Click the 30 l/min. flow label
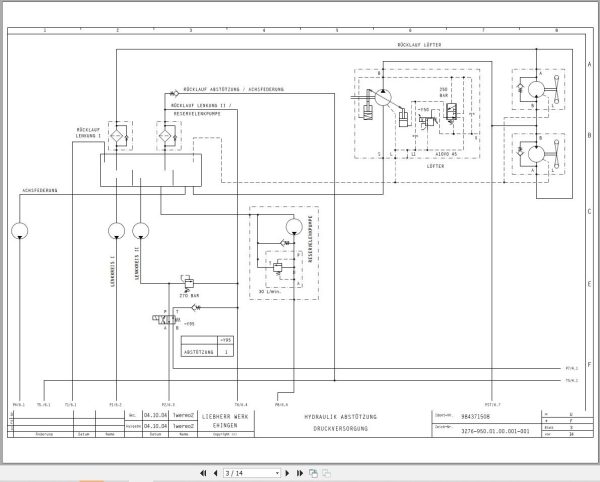This screenshot has height=482, width=600. click(270, 291)
